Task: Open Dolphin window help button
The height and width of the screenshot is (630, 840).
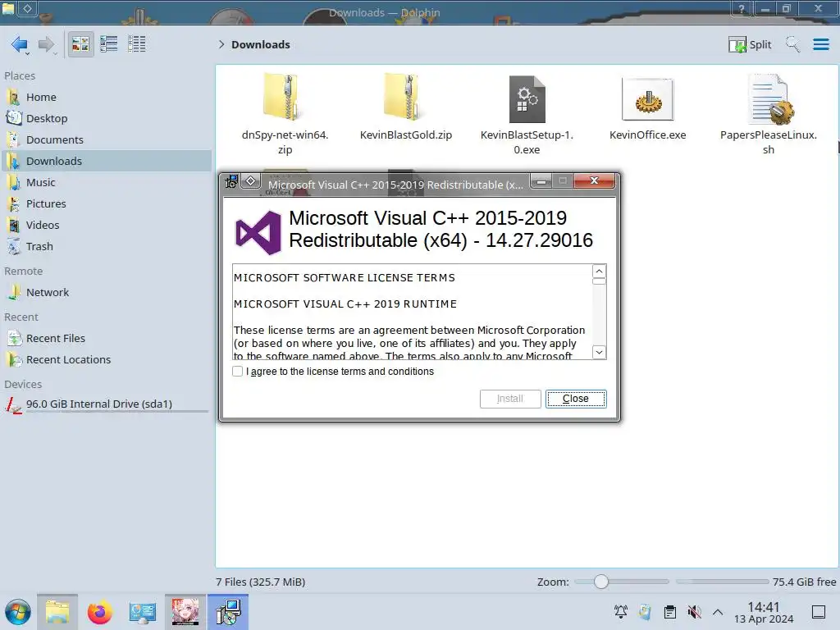Action: pyautogui.click(x=742, y=8)
